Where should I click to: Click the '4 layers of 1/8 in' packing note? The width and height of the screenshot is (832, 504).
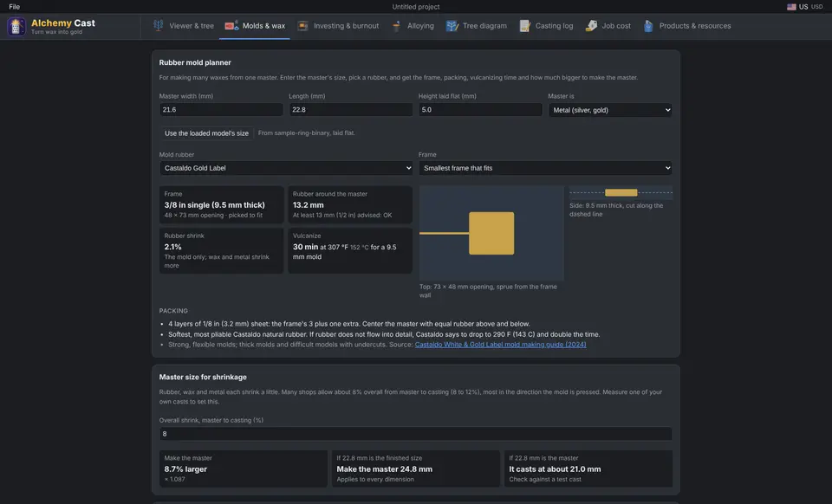pos(349,324)
